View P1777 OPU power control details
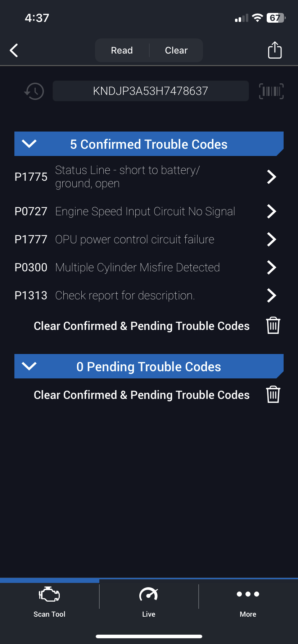This screenshot has width=298, height=644. (135, 239)
